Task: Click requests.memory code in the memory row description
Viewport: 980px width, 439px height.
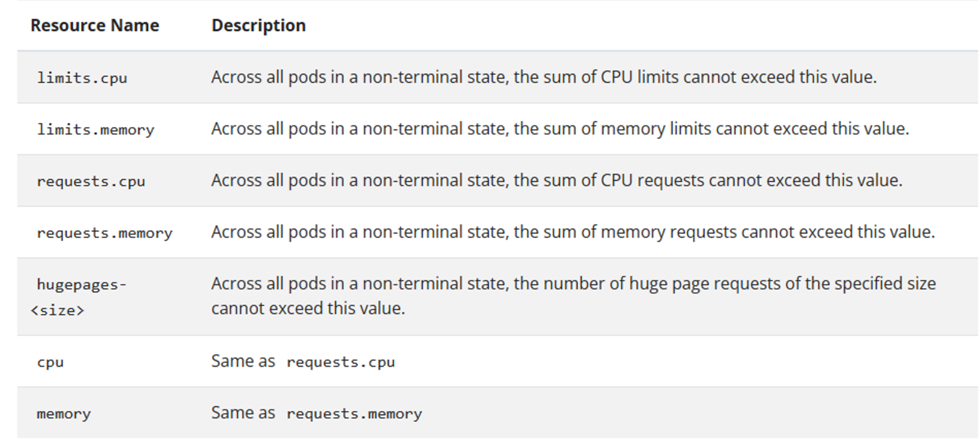Action: tap(354, 414)
